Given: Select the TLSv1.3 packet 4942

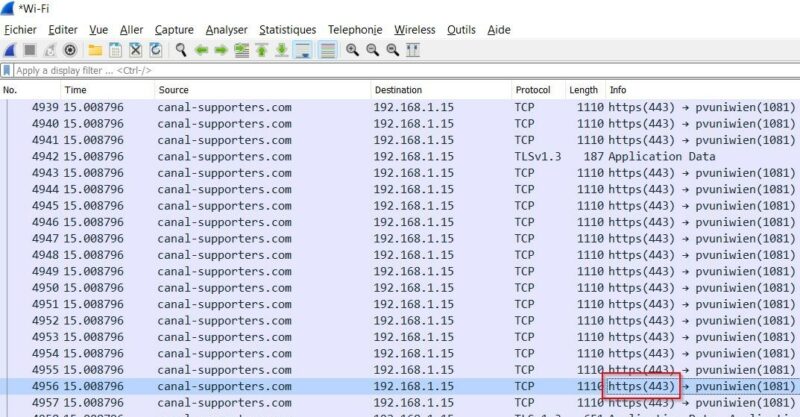Looking at the screenshot, I should (400, 157).
